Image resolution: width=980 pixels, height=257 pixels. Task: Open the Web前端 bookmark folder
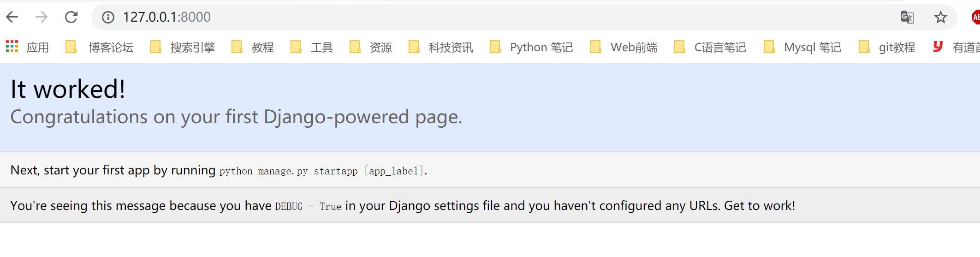624,47
